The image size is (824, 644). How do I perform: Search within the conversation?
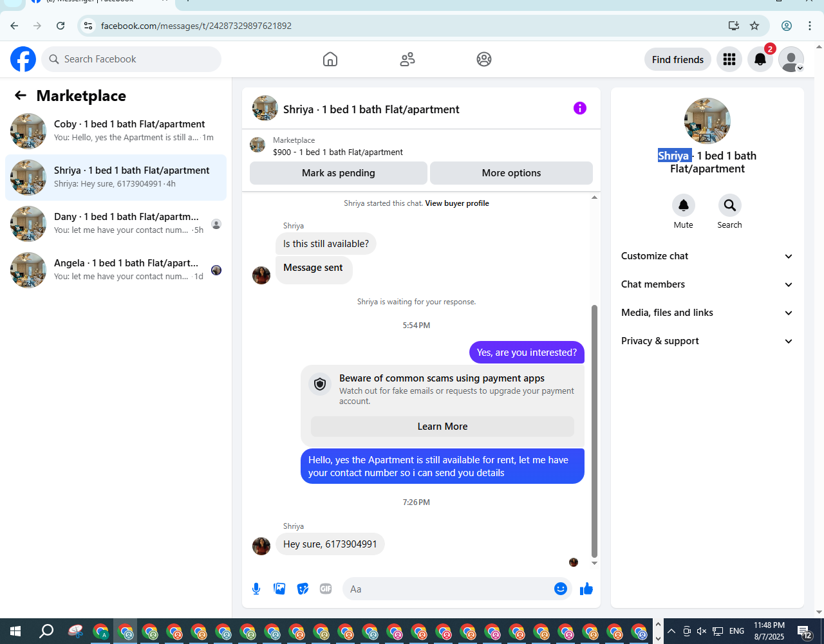(x=730, y=205)
